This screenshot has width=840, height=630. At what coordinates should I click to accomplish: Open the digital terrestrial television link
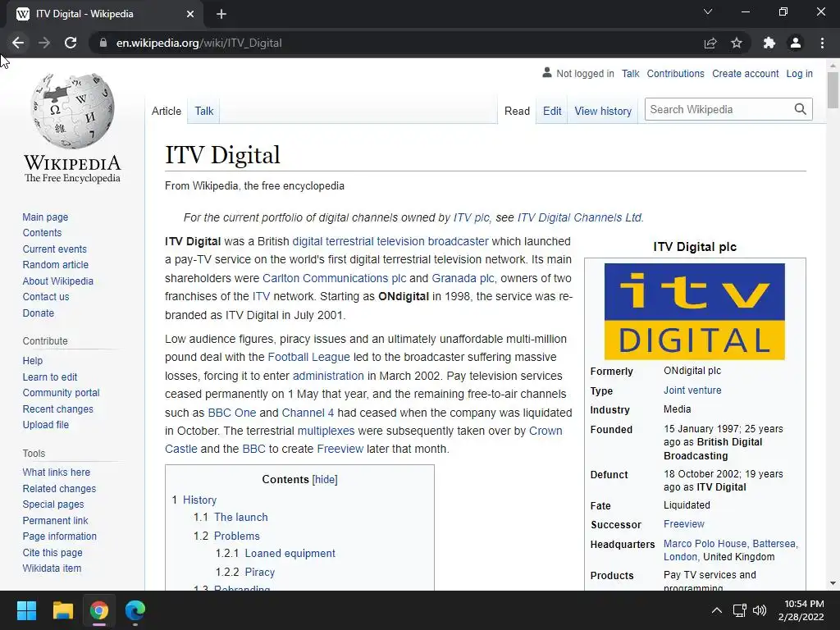390,241
